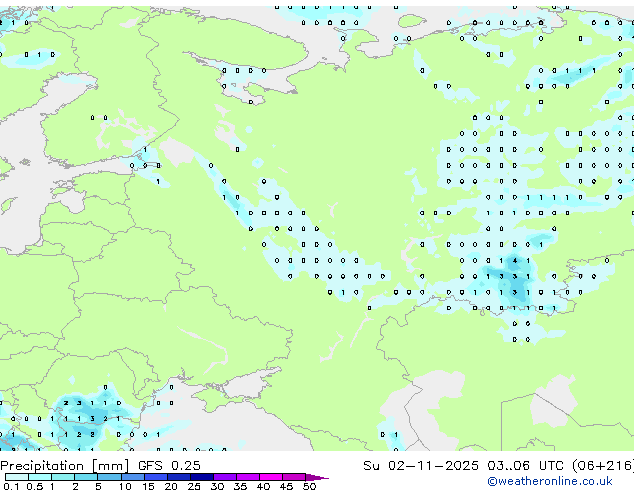Click the '50' legend scale label
This screenshot has height=490, width=634.
click(309, 486)
